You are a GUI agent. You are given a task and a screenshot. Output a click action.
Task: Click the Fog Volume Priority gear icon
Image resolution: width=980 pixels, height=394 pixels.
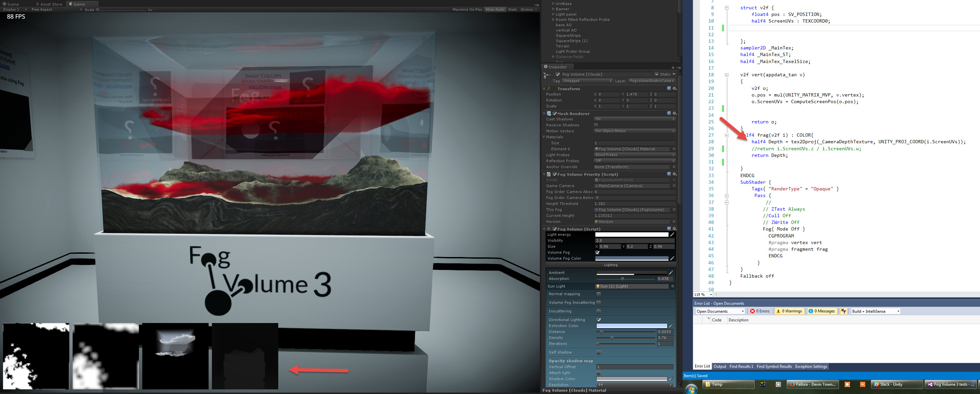click(x=674, y=174)
